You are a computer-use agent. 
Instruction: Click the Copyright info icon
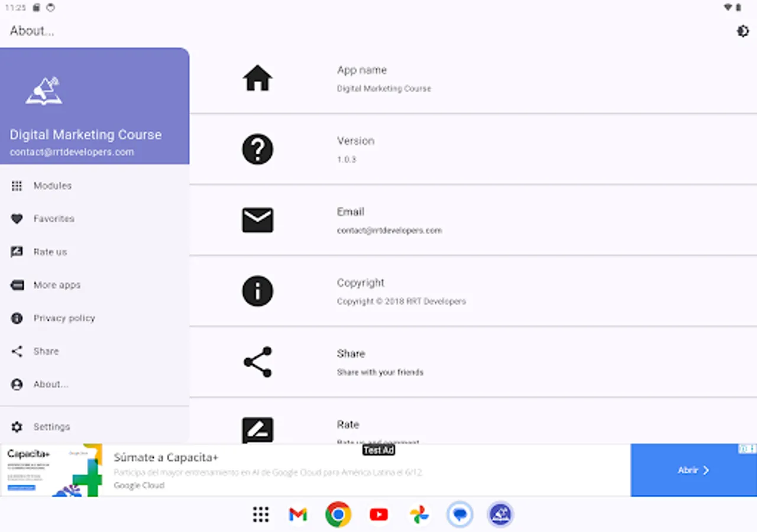pyautogui.click(x=257, y=291)
